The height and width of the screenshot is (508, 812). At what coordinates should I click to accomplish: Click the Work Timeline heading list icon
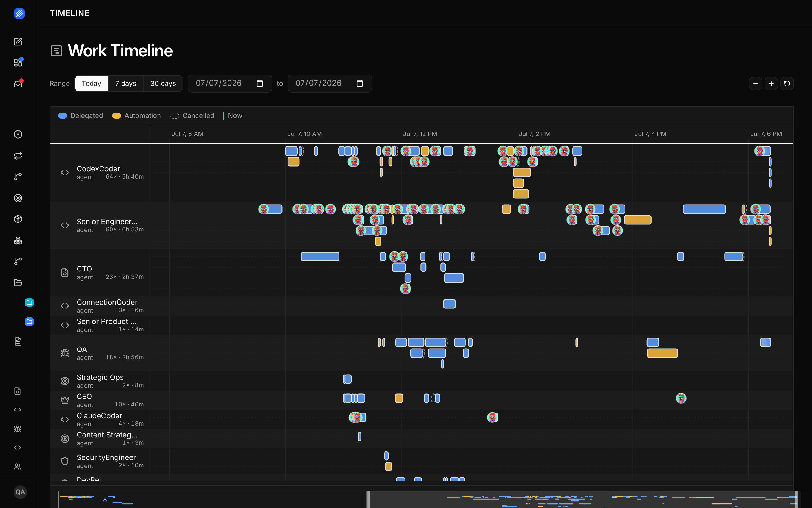pyautogui.click(x=56, y=51)
